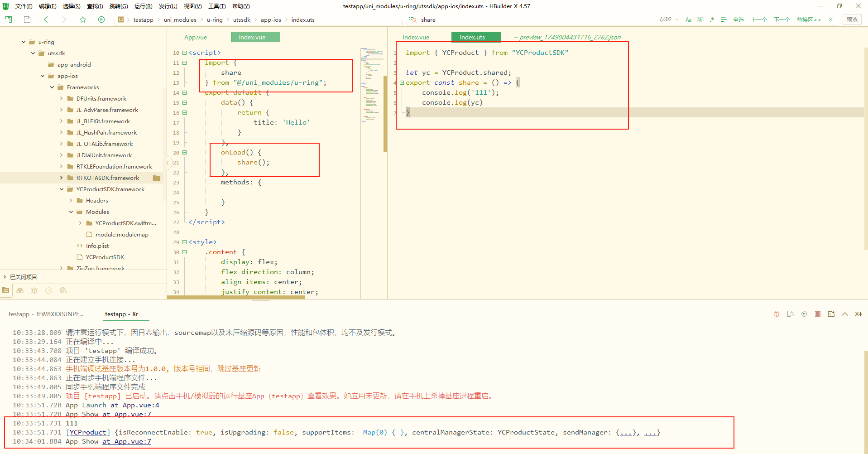868x454 pixels.
Task: Fold the onLoad block at line 20
Action: (x=184, y=152)
